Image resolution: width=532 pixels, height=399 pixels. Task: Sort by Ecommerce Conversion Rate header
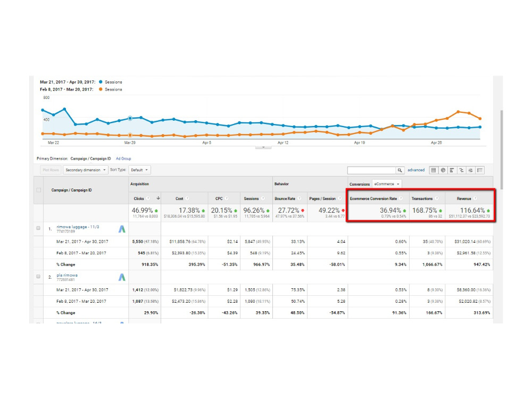click(373, 198)
